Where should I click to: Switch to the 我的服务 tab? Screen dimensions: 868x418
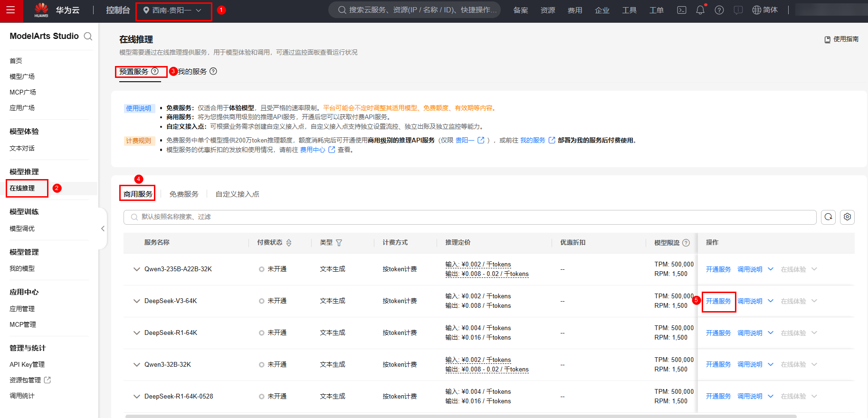pos(192,71)
